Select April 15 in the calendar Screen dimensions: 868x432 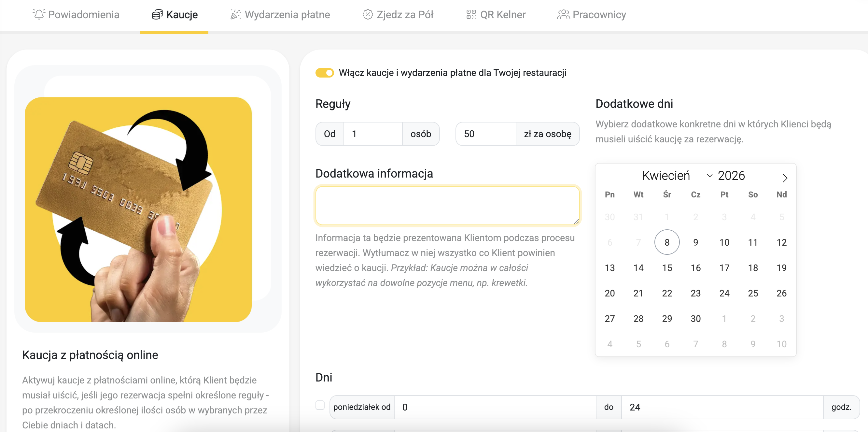point(666,268)
